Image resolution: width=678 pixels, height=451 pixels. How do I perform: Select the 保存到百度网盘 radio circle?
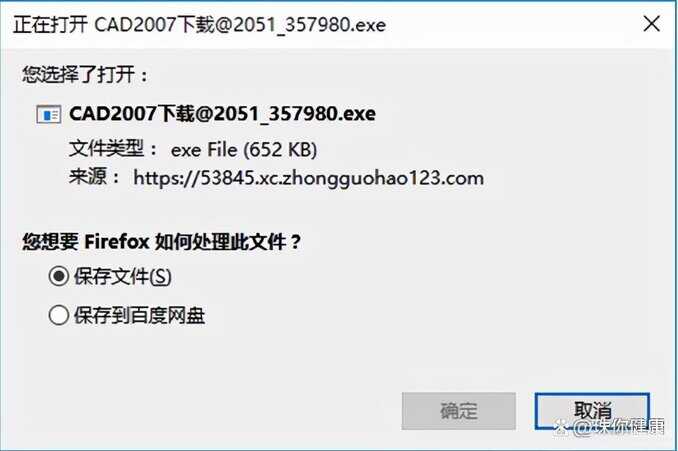58,315
